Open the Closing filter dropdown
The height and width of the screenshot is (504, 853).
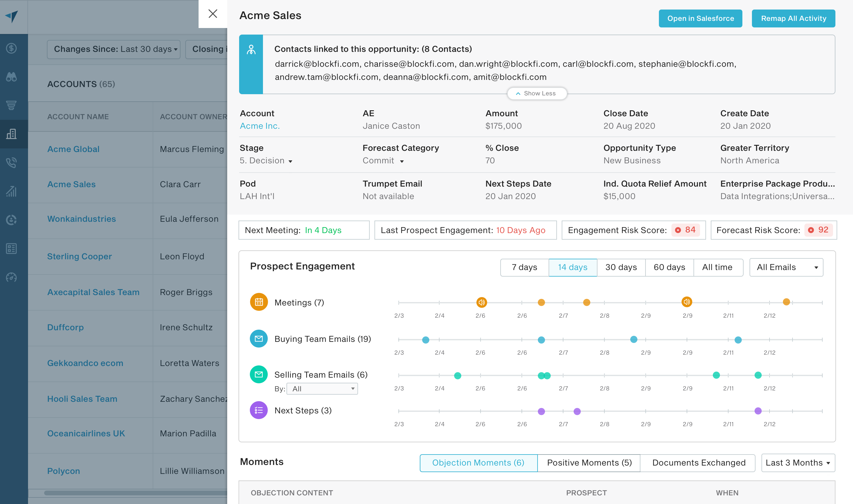tap(207, 49)
